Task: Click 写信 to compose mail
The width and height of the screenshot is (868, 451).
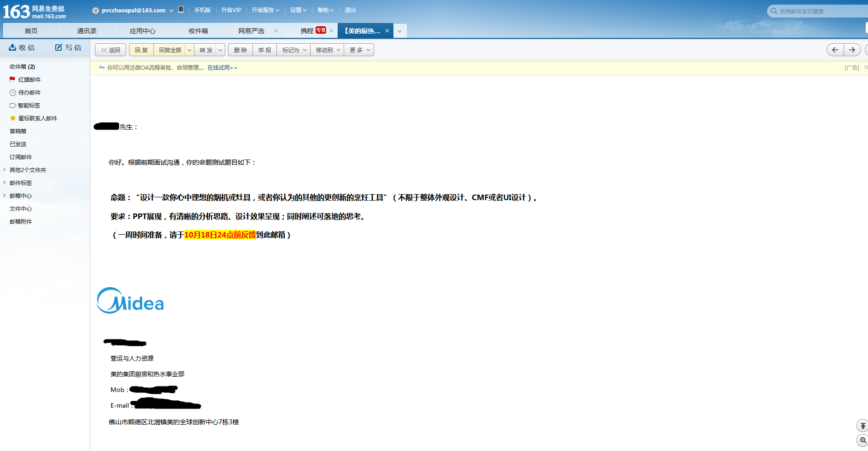Action: (x=68, y=47)
